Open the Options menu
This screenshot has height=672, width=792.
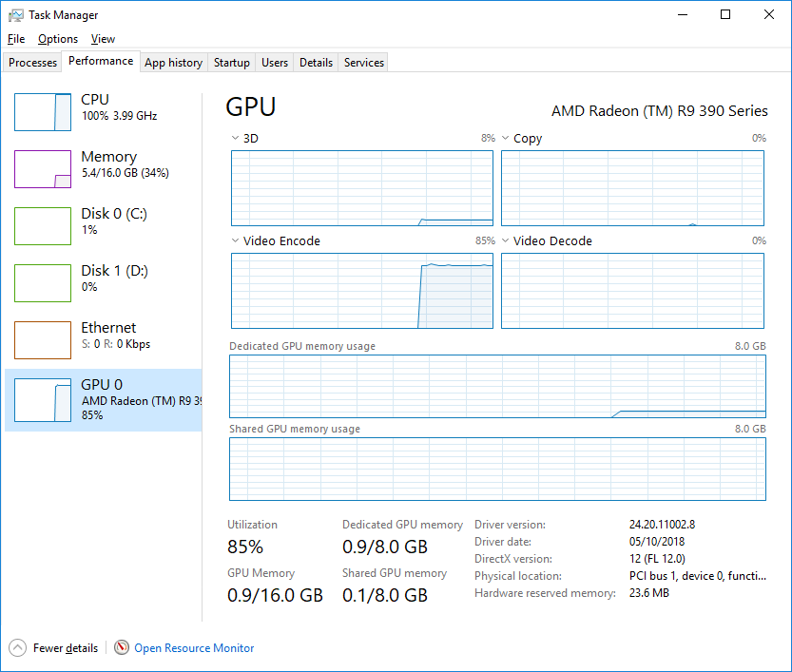tap(58, 39)
